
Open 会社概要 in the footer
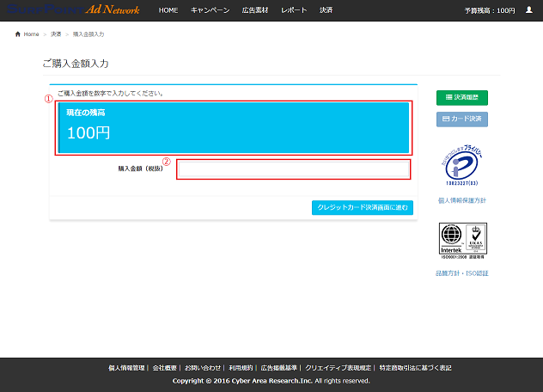[x=165, y=368]
